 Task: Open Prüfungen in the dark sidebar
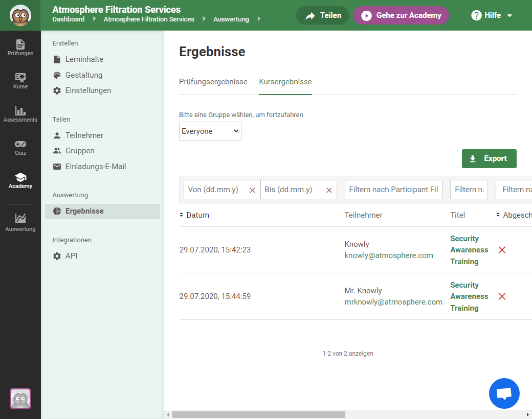click(x=20, y=48)
